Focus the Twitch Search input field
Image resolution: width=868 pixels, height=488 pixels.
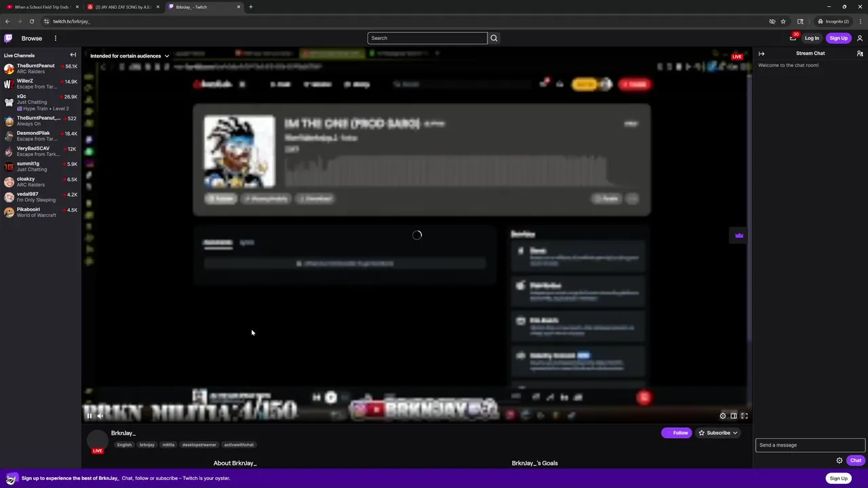(x=427, y=38)
